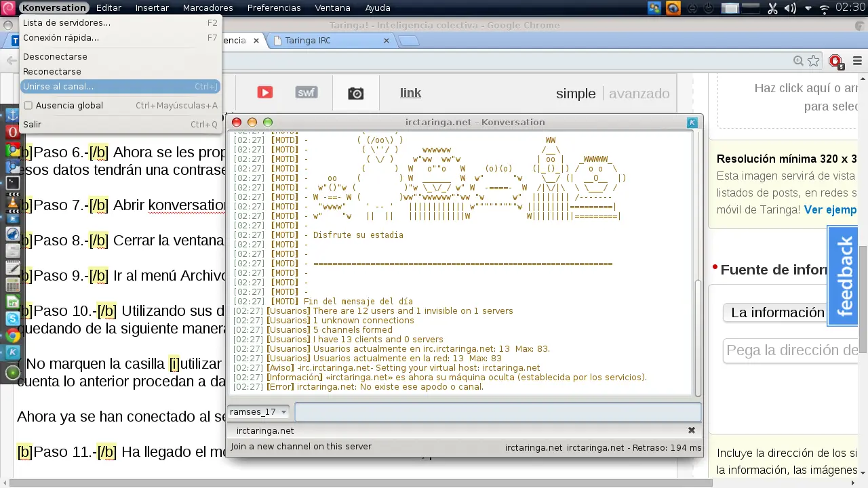Bookmark the page with the star icon

point(813,61)
